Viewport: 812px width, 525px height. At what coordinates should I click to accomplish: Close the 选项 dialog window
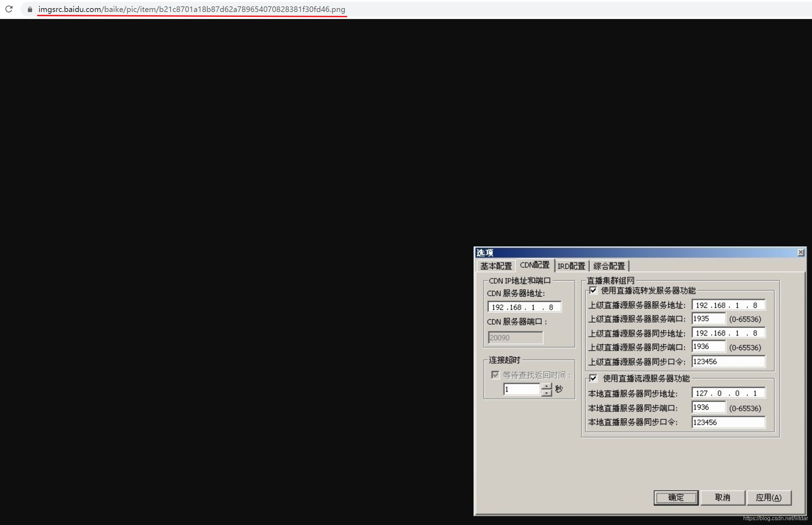click(x=800, y=252)
